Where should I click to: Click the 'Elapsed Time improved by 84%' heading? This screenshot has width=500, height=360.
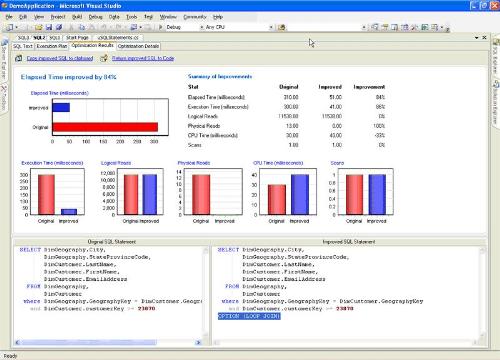point(69,77)
